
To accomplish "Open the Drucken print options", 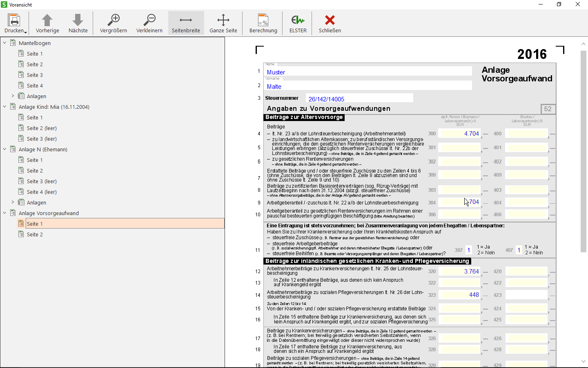I will [14, 23].
